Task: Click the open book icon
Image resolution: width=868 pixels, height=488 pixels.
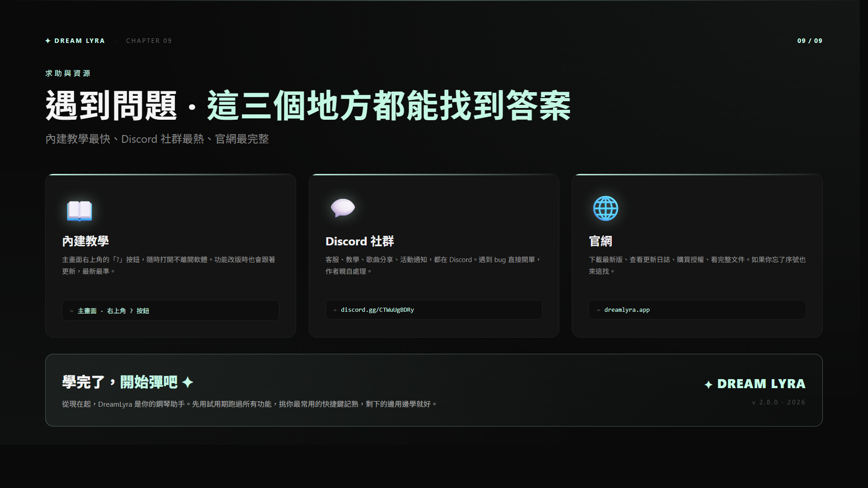Action: (x=79, y=211)
